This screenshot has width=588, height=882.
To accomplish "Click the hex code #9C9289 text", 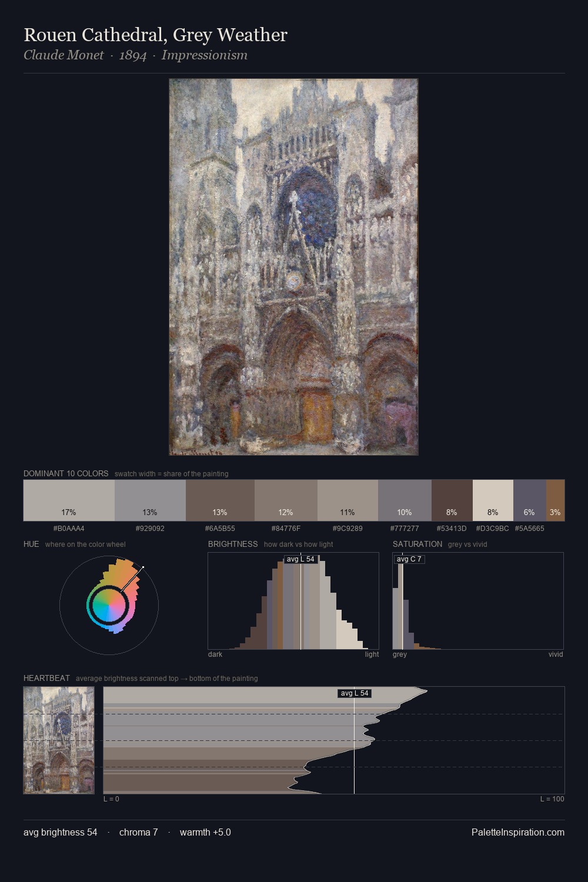I will (x=348, y=528).
